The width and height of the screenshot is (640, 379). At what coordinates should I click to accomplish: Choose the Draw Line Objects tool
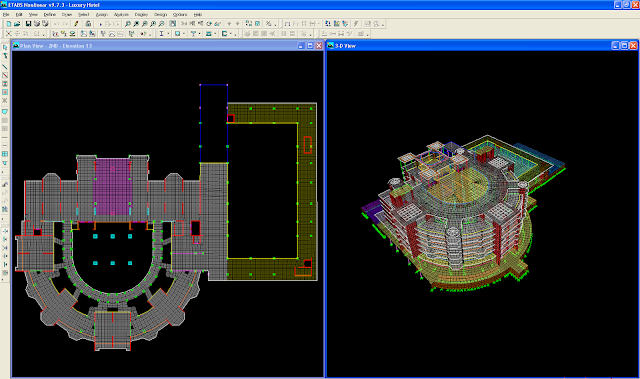5,66
